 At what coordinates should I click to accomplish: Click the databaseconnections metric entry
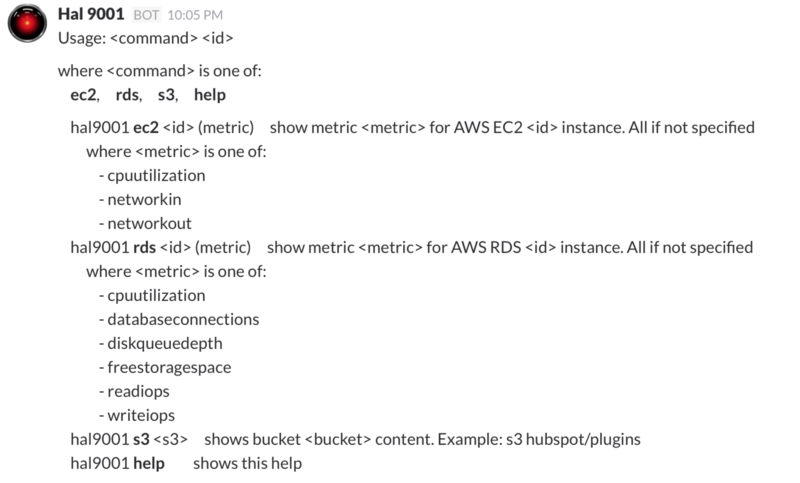pos(179,319)
